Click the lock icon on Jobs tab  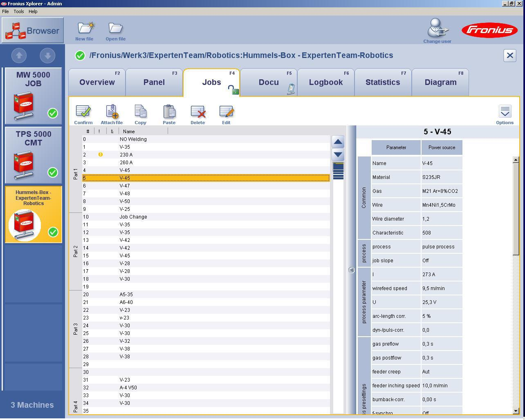233,90
